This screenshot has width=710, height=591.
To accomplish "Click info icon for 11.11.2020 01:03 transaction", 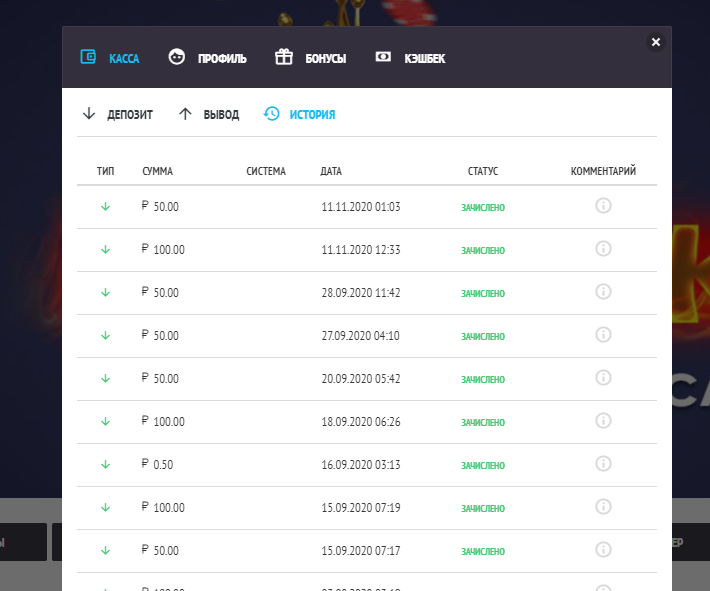I will coord(603,206).
